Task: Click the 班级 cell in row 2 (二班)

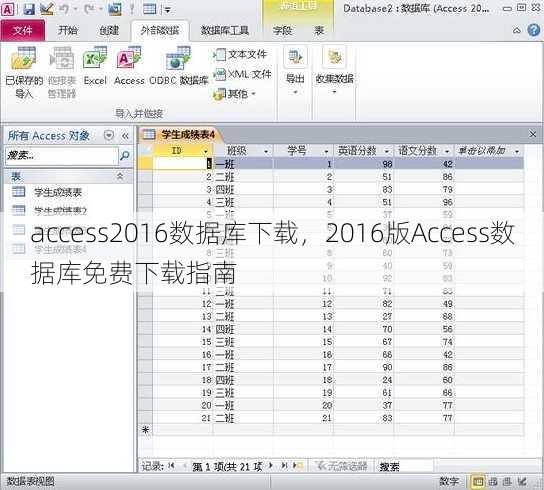Action: pyautogui.click(x=243, y=177)
